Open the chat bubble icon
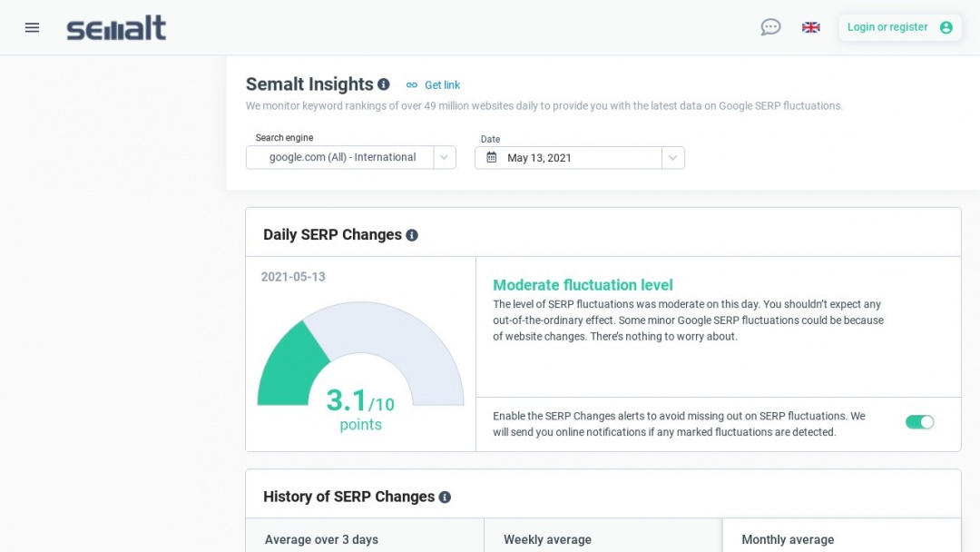980x552 pixels. [770, 27]
